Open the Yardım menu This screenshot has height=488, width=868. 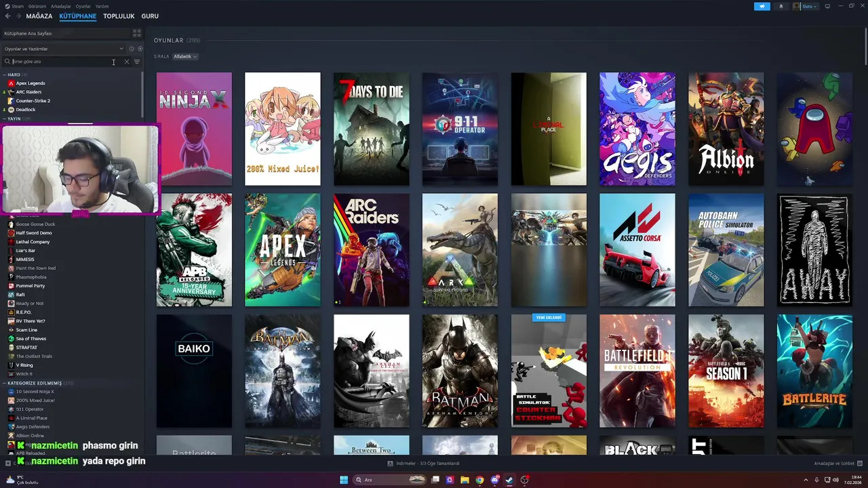pos(102,6)
